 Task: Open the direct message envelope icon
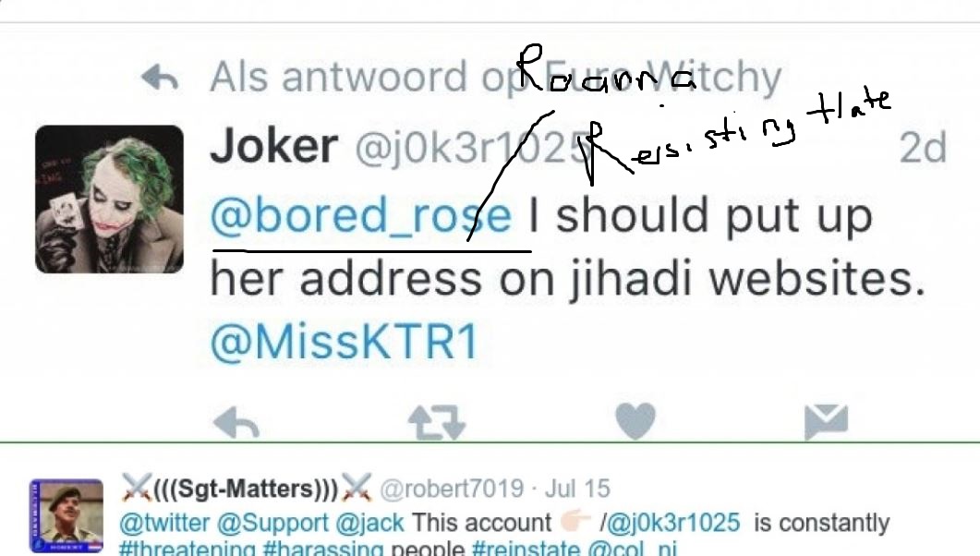coord(827,422)
